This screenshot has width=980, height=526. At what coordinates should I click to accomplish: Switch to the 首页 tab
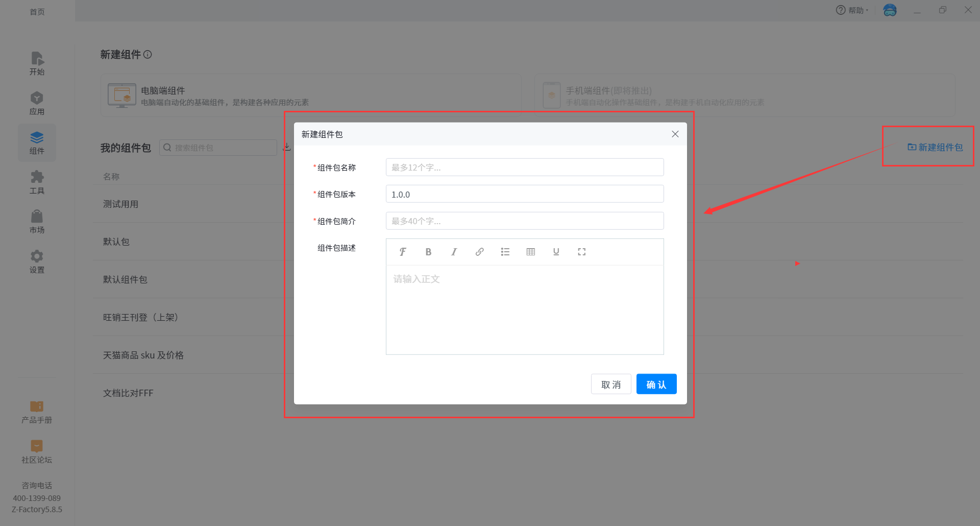[37, 11]
